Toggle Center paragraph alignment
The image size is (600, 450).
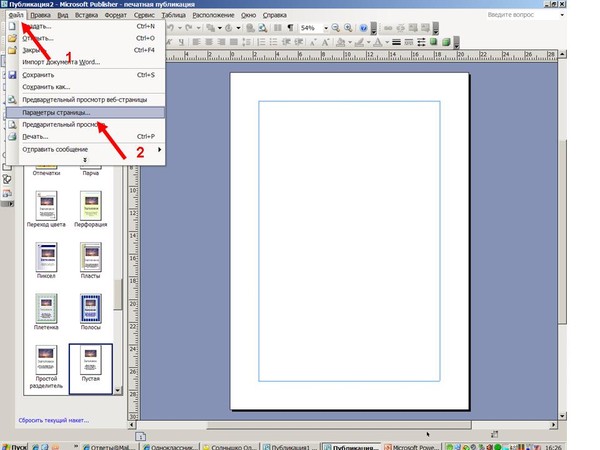click(209, 42)
